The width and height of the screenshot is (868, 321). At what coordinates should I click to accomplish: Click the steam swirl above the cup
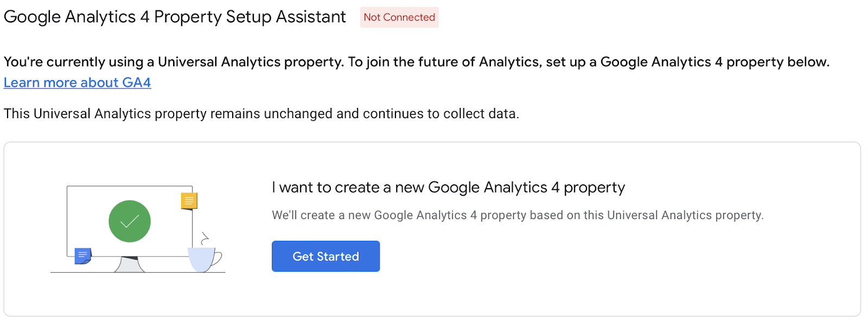click(205, 238)
